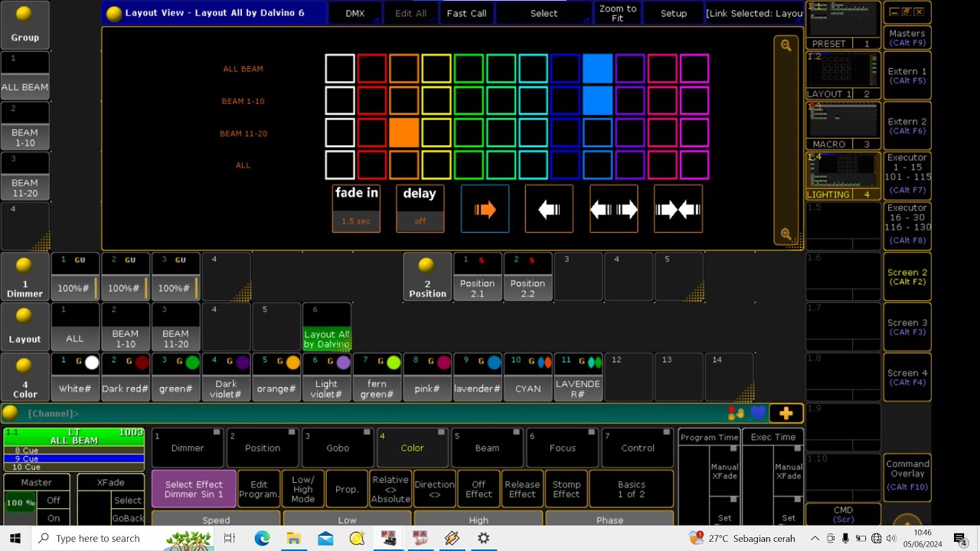
Task: Open the Screen 2 (CAlt F2) button
Action: pos(907,276)
